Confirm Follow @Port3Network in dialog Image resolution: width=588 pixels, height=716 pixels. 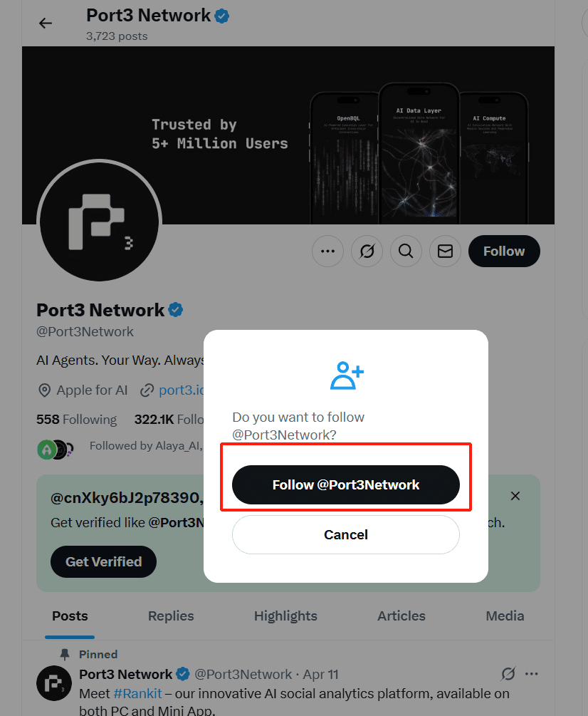coord(346,485)
